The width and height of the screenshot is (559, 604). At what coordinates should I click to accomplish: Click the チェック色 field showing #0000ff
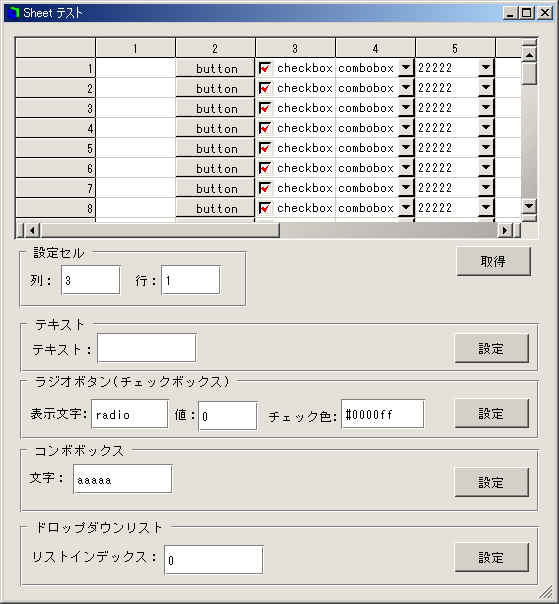click(x=383, y=414)
